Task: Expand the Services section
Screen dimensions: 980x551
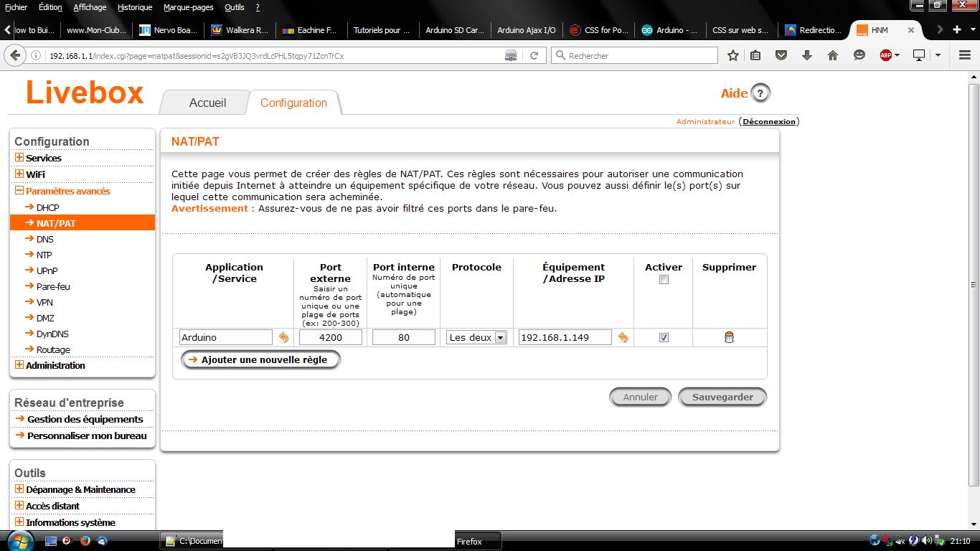Action: point(19,158)
